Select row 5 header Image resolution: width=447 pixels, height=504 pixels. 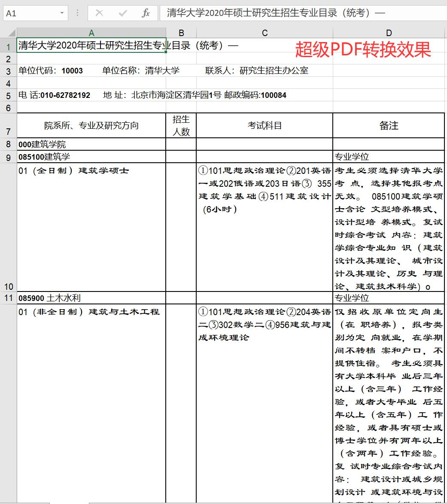8,95
